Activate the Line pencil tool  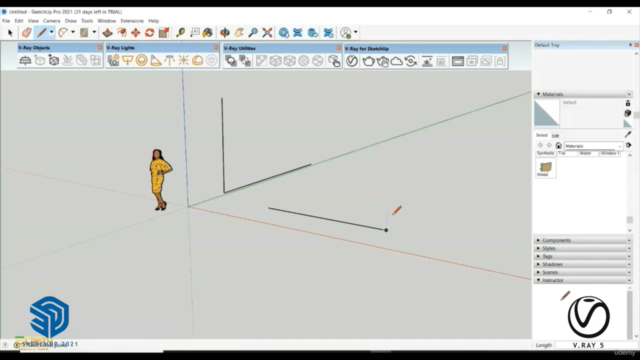click(x=42, y=33)
